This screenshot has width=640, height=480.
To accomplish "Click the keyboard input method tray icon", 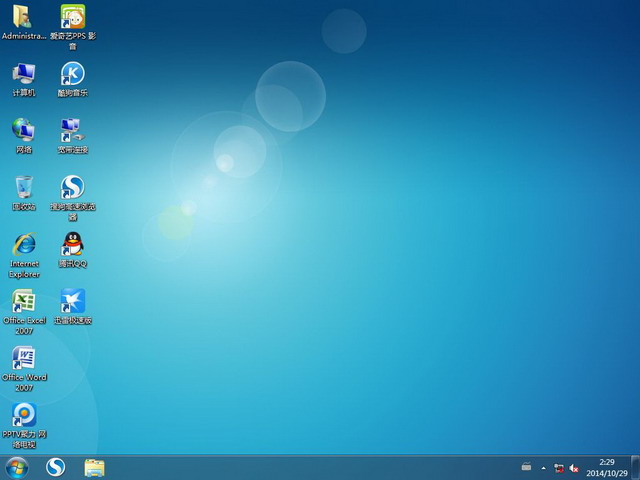I will [x=527, y=466].
